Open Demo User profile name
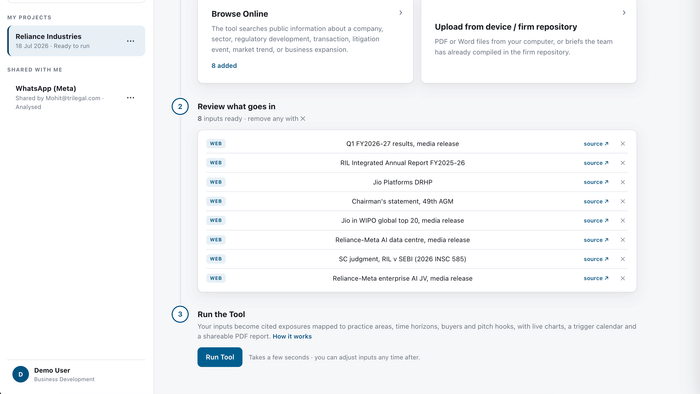The image size is (700, 394). pyautogui.click(x=52, y=370)
